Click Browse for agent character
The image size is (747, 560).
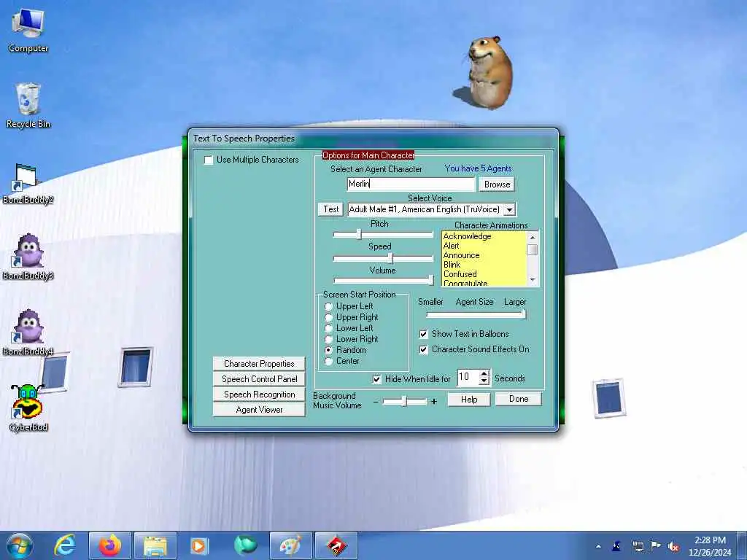[497, 184]
